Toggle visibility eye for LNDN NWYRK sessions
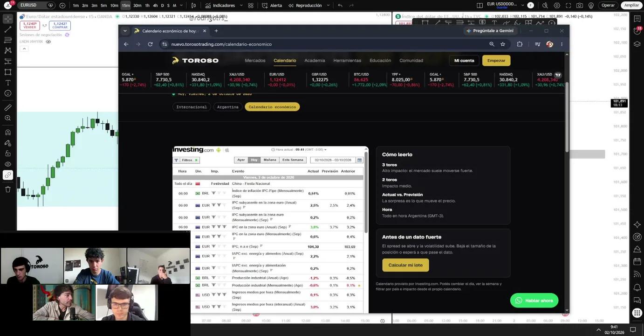Screen dimensions: 644x336 (x=48, y=42)
